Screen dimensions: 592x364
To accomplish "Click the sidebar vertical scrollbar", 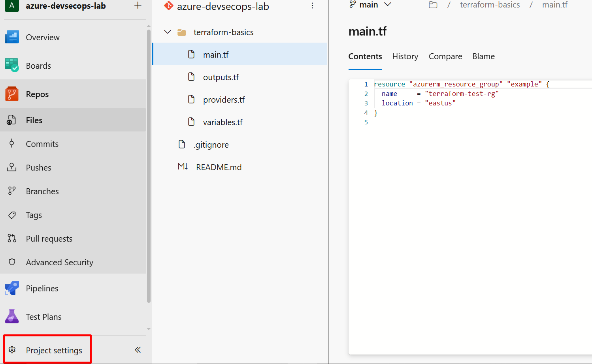I will point(149,166).
